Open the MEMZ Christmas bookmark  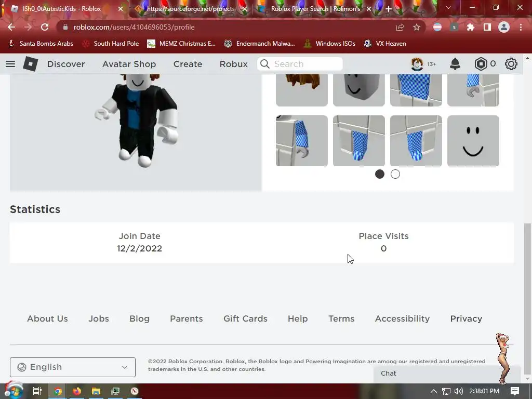tap(181, 44)
